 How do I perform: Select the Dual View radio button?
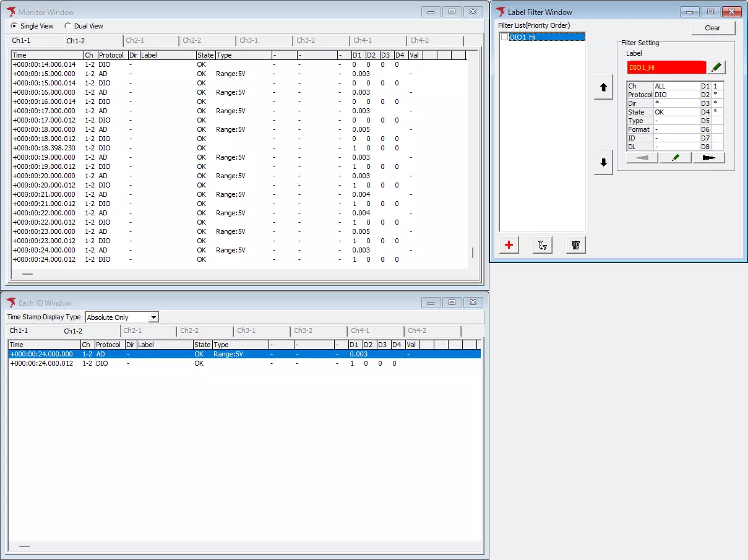coord(67,26)
